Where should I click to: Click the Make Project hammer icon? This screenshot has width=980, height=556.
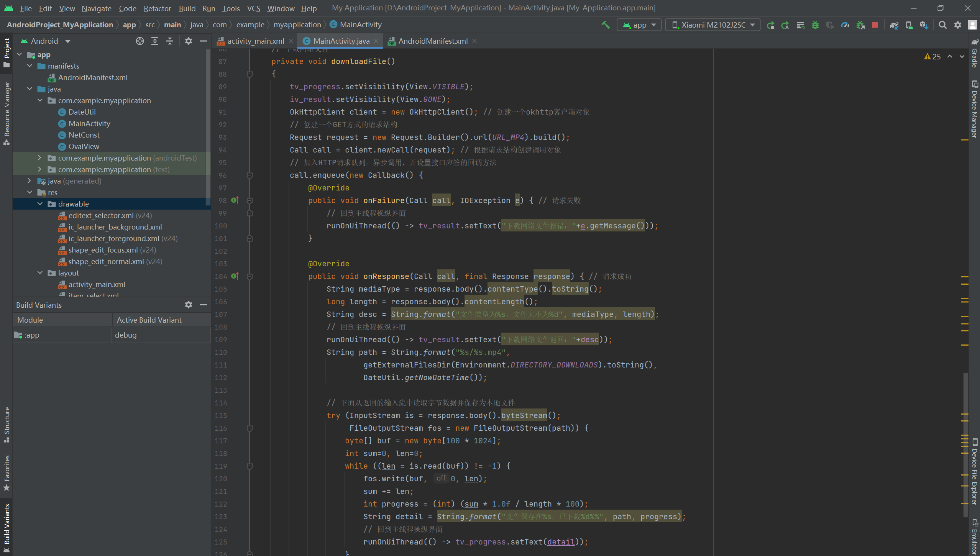click(605, 25)
